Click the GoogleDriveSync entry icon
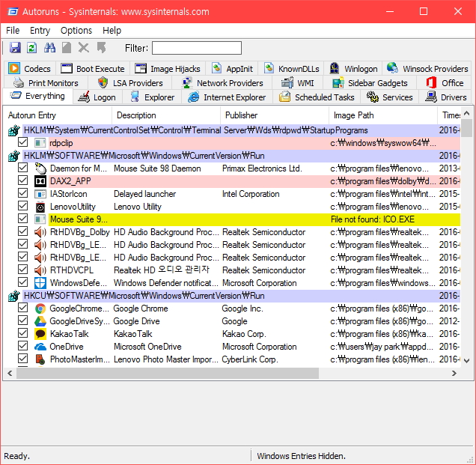 click(x=40, y=321)
